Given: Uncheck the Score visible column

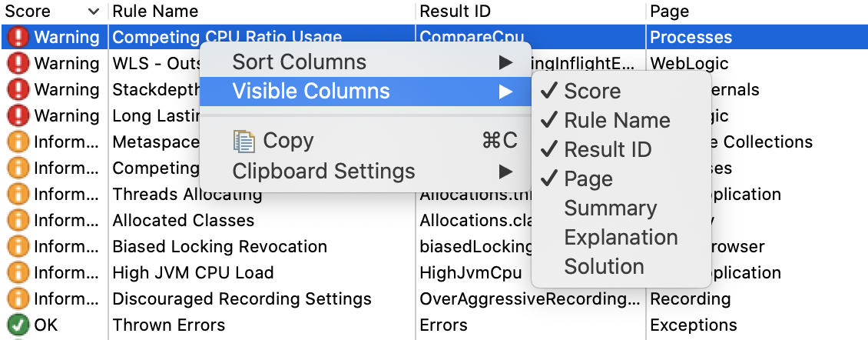Looking at the screenshot, I should tap(591, 91).
